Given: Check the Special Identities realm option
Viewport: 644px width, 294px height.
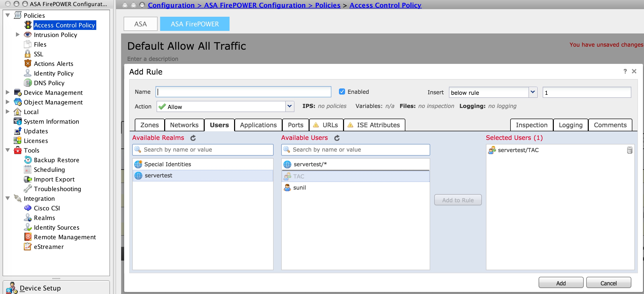Looking at the screenshot, I should pyautogui.click(x=167, y=164).
